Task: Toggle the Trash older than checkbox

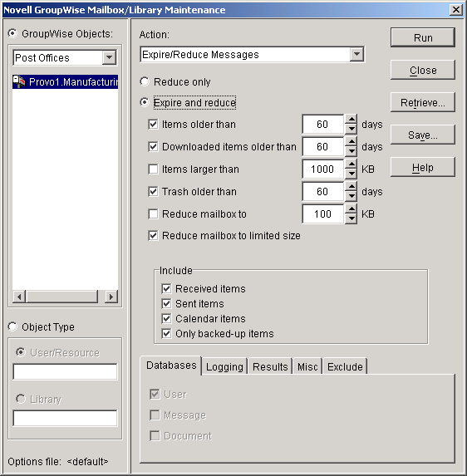Action: click(x=154, y=192)
